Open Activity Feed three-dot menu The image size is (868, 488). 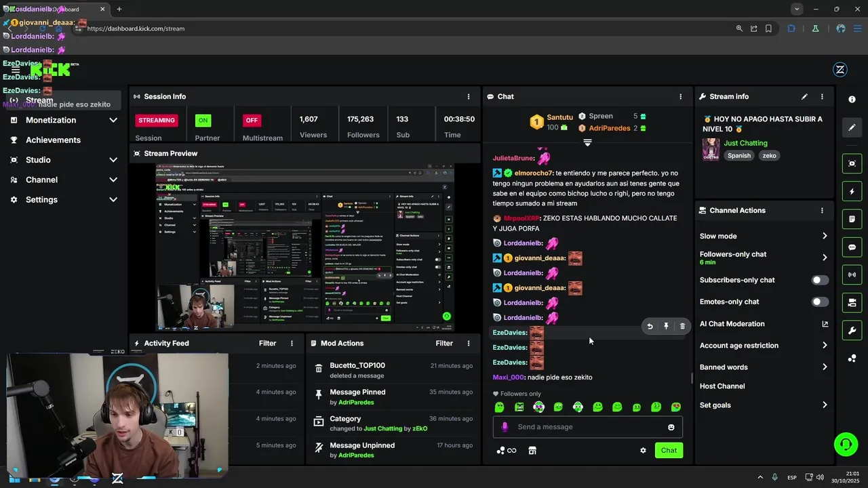pyautogui.click(x=292, y=344)
